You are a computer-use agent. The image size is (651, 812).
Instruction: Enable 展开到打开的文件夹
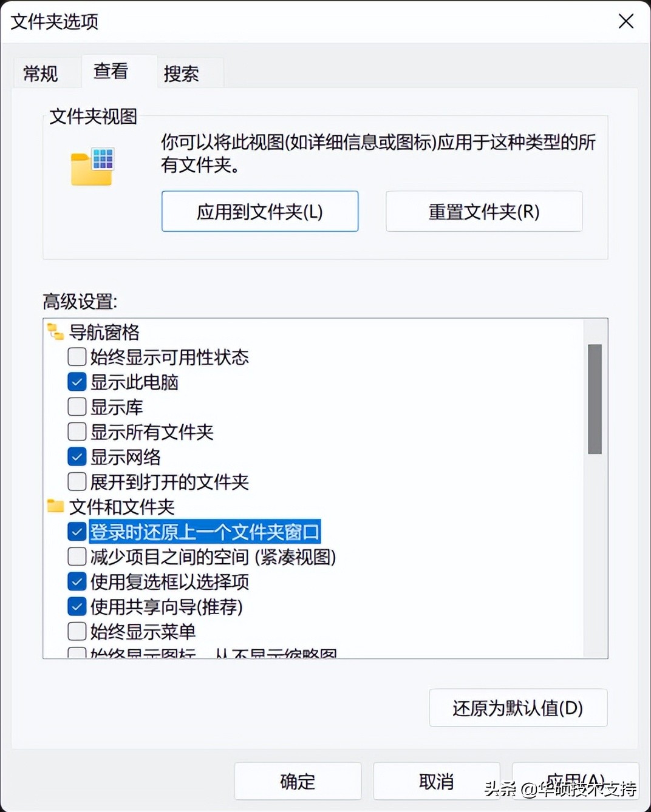pos(77,481)
